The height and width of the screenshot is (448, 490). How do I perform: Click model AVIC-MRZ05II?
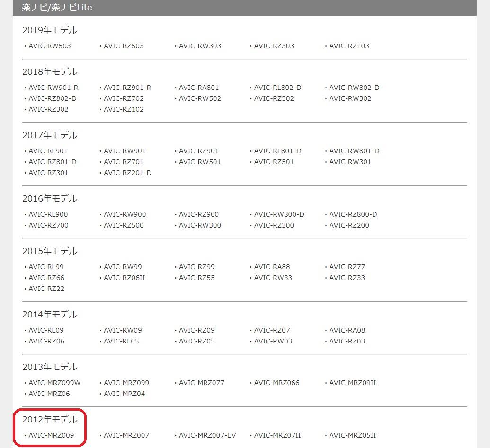353,435
